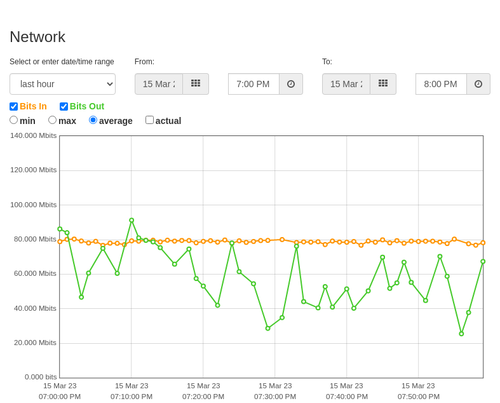500x403 pixels.
Task: Select the average radio button
Action: point(93,120)
